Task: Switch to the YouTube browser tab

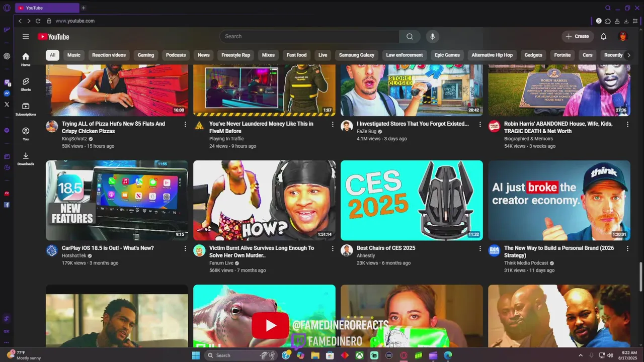Action: pyautogui.click(x=47, y=8)
